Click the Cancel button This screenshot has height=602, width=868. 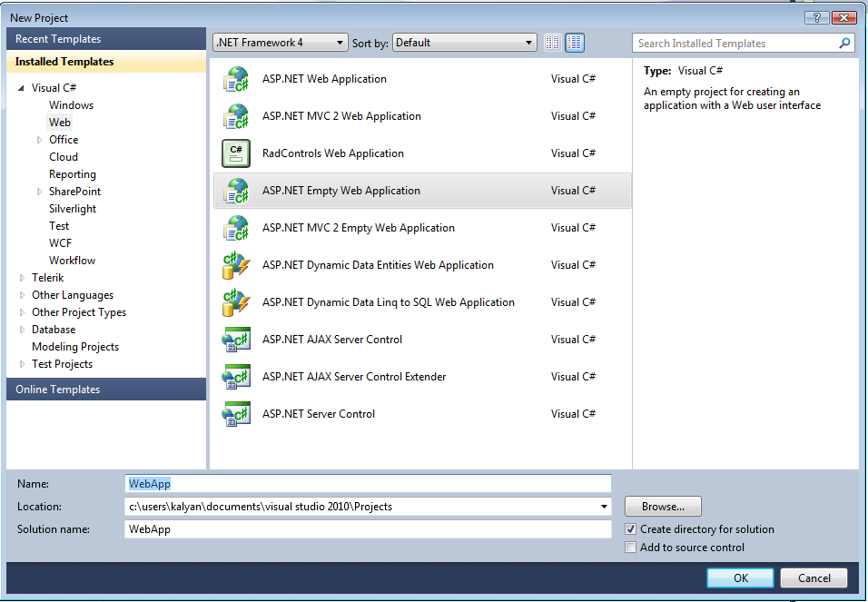pos(814,578)
